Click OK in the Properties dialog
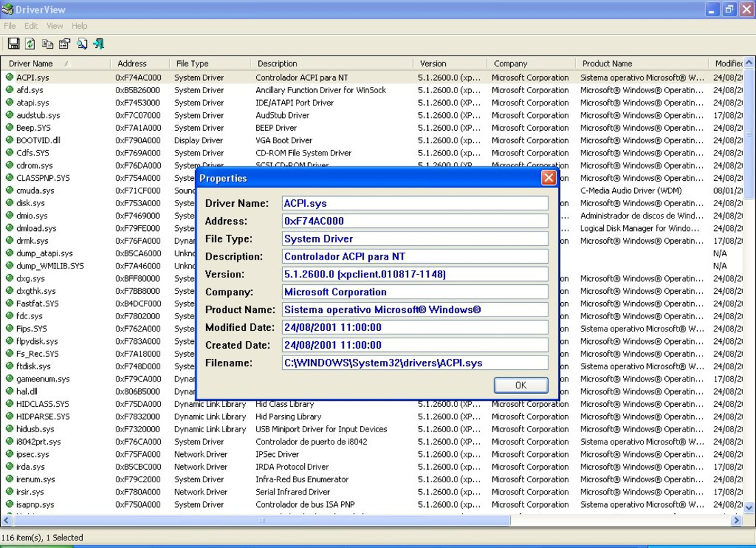The image size is (756, 548). coord(520,385)
